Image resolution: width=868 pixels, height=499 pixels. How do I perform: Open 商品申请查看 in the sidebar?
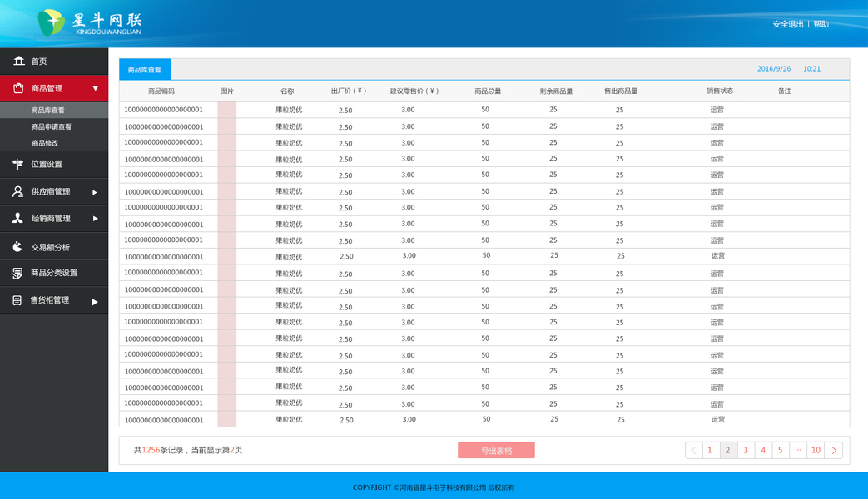tap(54, 126)
